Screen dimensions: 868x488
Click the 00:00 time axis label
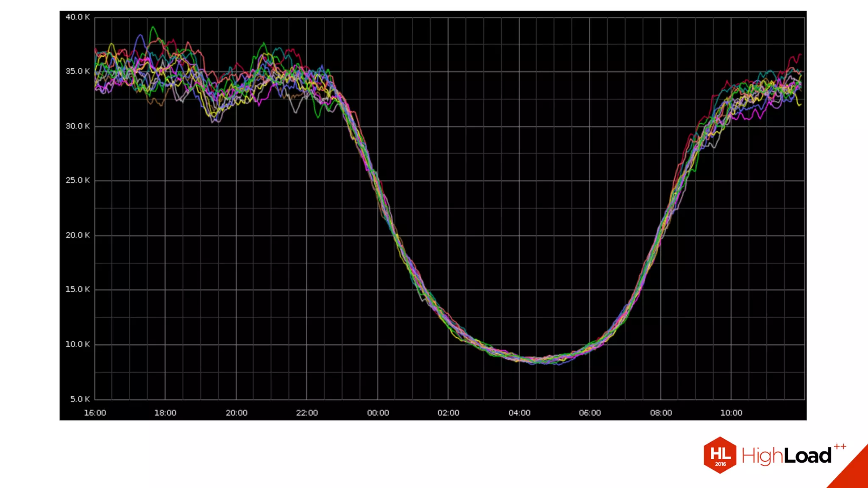point(378,413)
